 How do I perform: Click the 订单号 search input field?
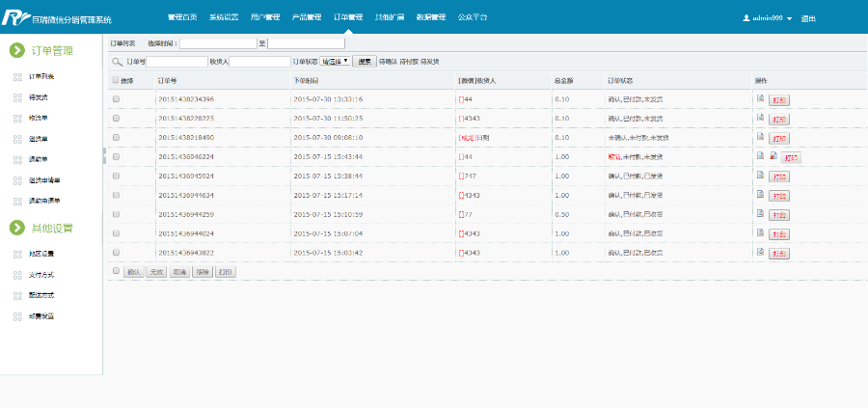coord(177,62)
